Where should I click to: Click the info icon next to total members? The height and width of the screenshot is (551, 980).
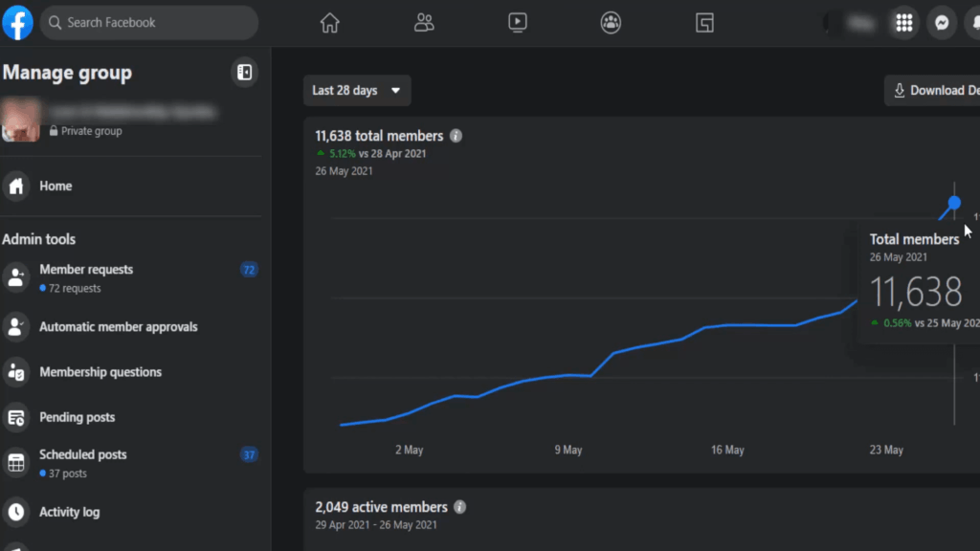pyautogui.click(x=456, y=136)
